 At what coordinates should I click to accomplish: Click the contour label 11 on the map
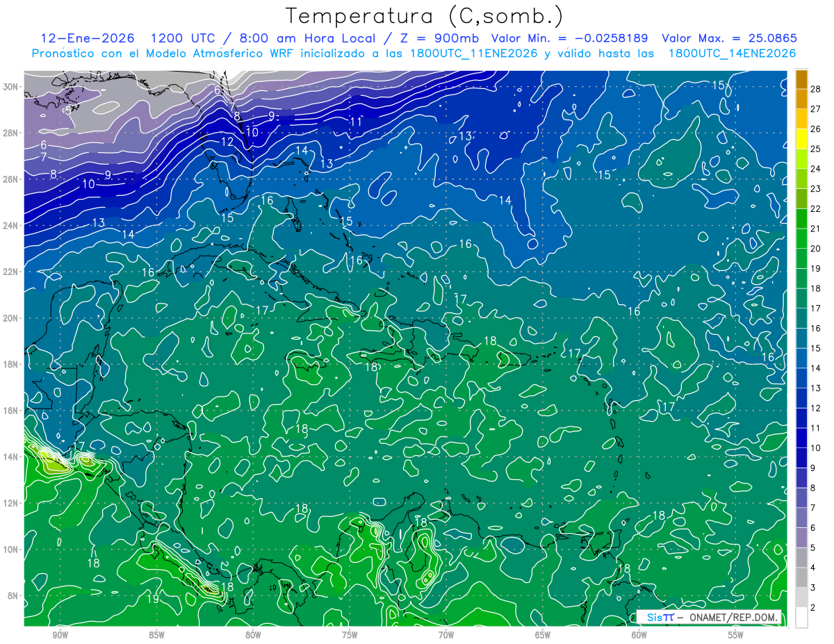coord(356,122)
